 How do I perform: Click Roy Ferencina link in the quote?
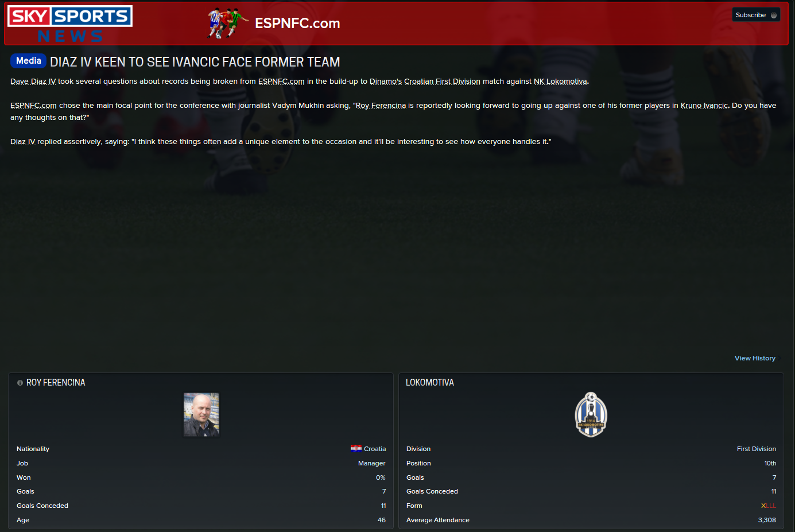pos(381,106)
